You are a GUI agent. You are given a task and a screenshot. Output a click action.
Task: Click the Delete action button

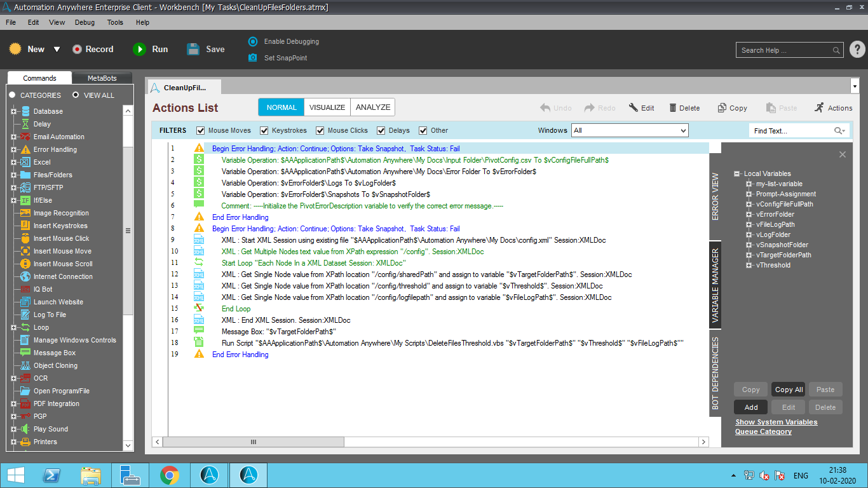684,108
